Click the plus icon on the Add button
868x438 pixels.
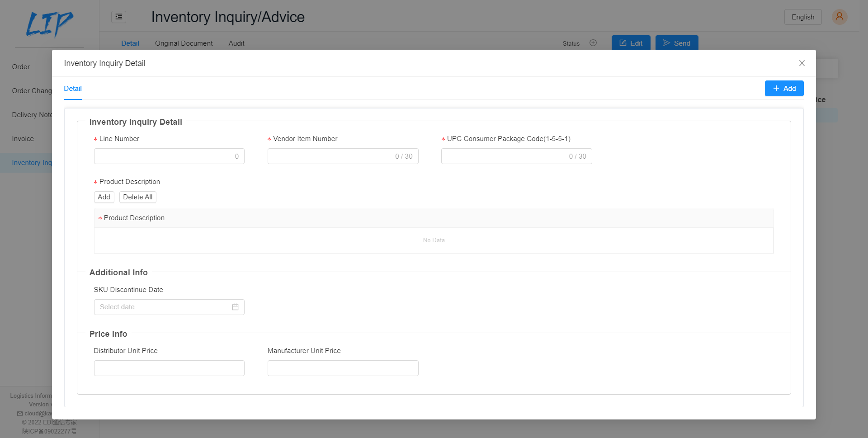click(x=776, y=89)
